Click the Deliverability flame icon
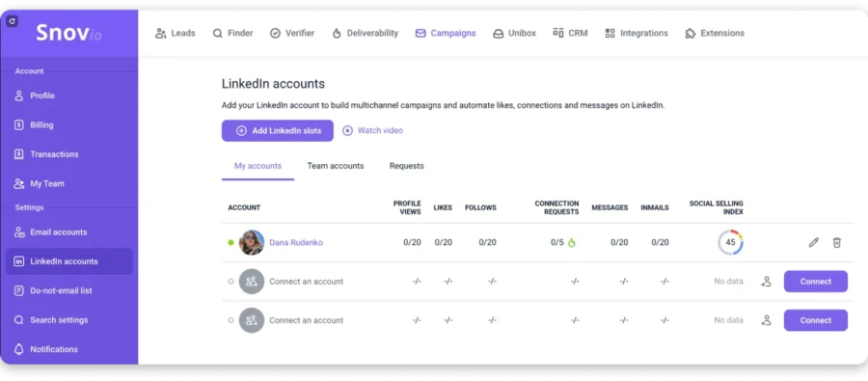Viewport: 868px width, 381px height. [337, 33]
